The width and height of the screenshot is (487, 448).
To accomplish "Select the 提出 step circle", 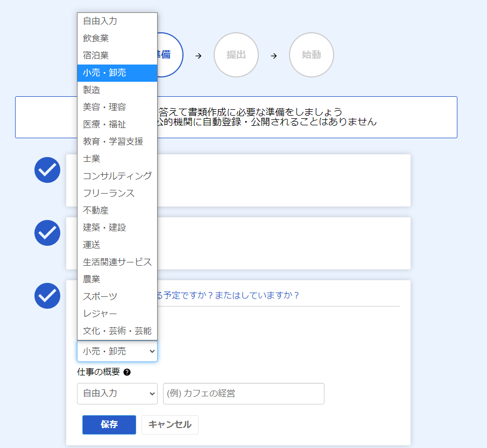I will point(236,55).
